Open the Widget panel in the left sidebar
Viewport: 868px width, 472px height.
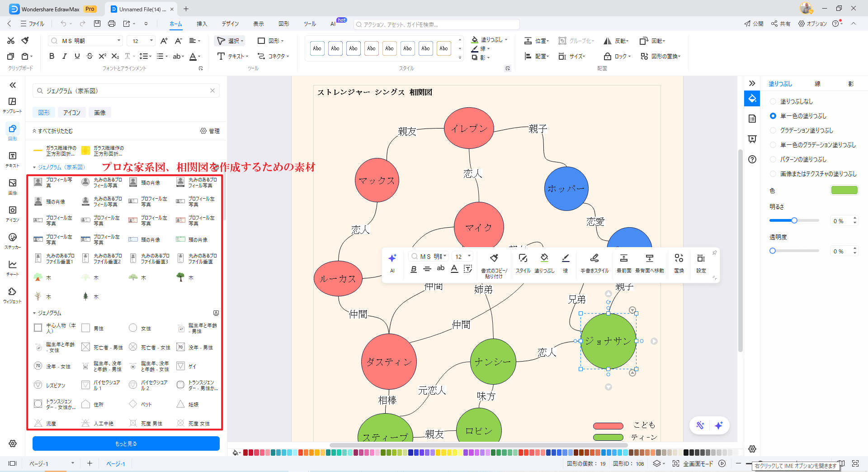[x=12, y=295]
